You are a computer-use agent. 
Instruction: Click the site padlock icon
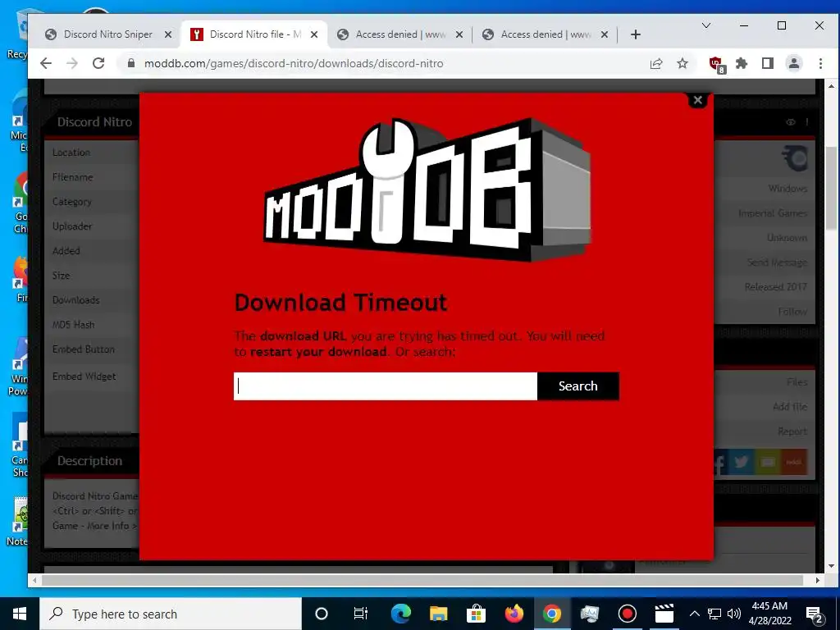[x=130, y=63]
